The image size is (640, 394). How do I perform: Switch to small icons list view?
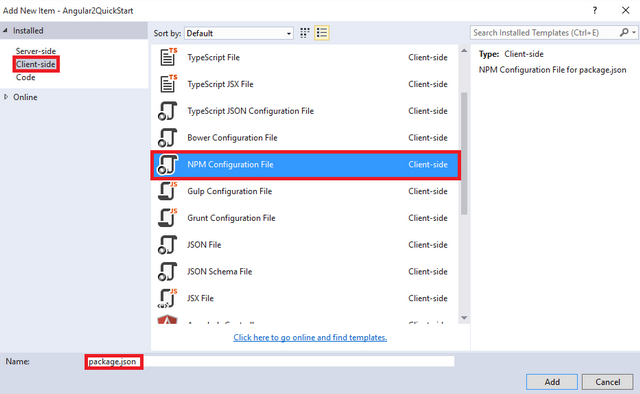[x=322, y=33]
